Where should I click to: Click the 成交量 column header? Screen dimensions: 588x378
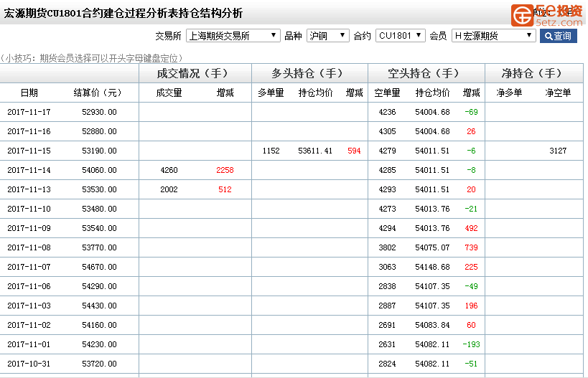tap(169, 93)
